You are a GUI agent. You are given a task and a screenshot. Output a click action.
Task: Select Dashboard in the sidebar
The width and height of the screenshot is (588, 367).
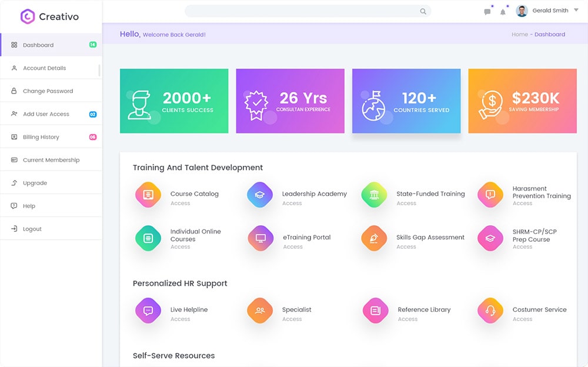[x=38, y=45]
